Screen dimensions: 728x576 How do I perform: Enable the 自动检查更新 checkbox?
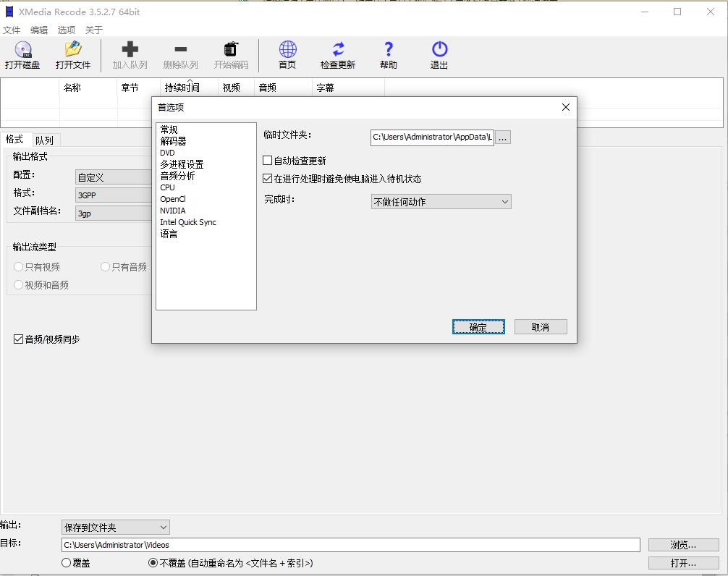[x=268, y=161]
